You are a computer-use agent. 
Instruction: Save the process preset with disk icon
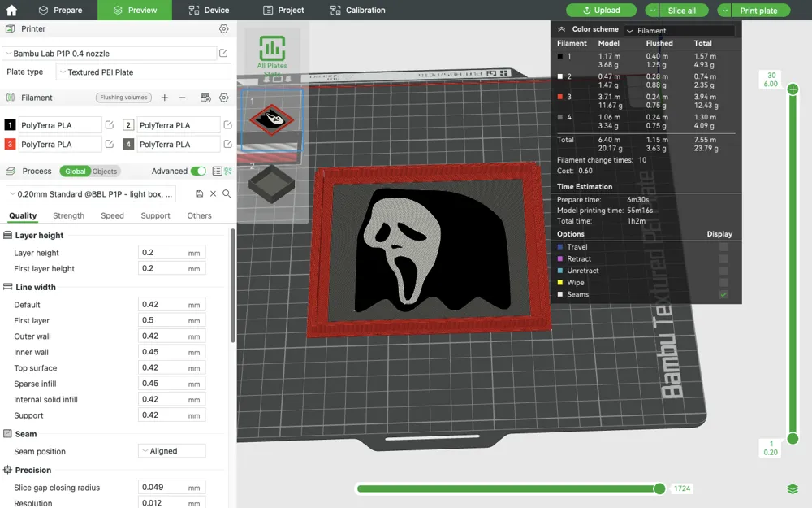(x=200, y=194)
